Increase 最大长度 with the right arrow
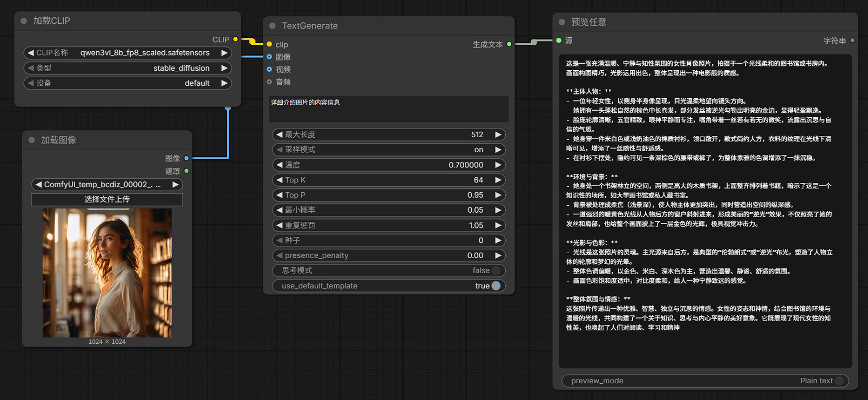 [498, 134]
